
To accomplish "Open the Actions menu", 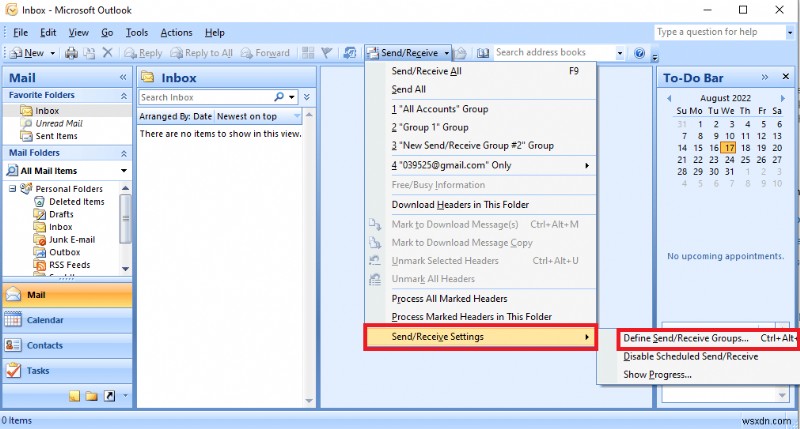I will (176, 33).
